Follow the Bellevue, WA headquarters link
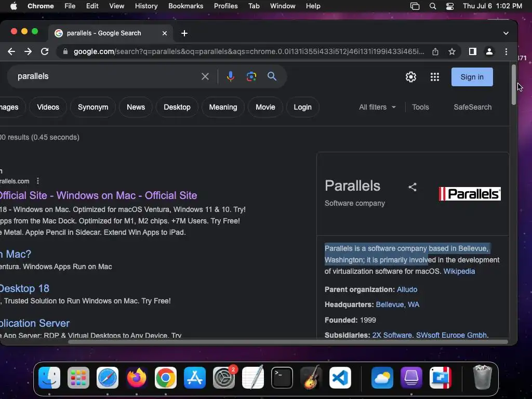 (397, 304)
